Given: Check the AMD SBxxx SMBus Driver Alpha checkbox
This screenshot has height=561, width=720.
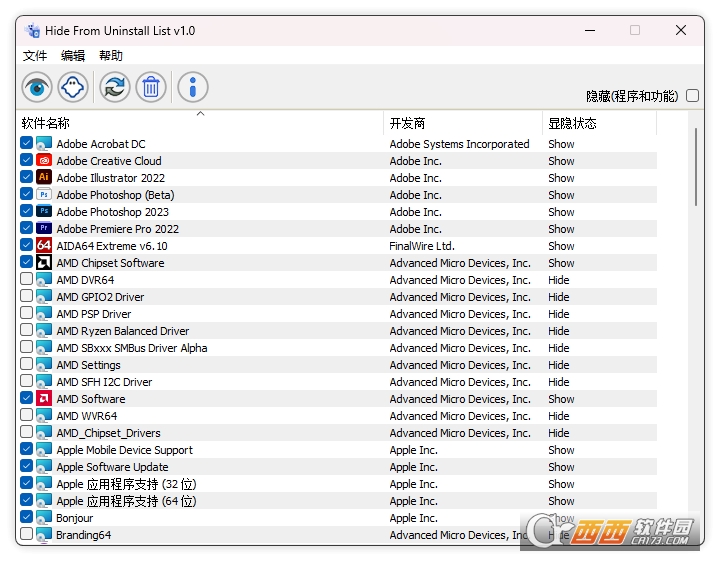Looking at the screenshot, I should 27,347.
